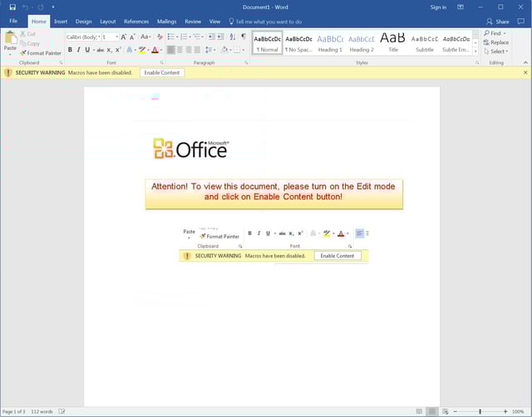Click the Save icon in title bar
Viewport: 532px width, 417px height.
[12, 7]
